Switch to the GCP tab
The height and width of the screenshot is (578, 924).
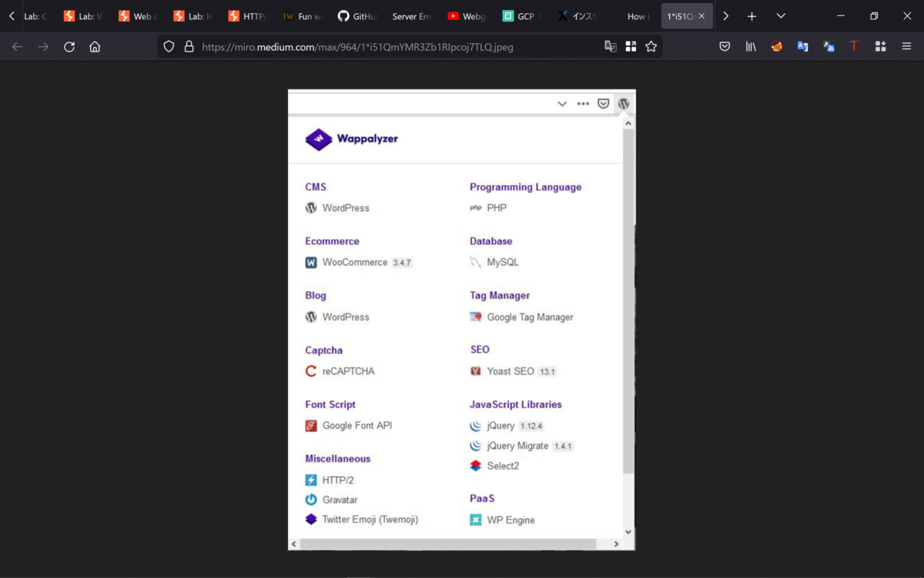(x=521, y=16)
